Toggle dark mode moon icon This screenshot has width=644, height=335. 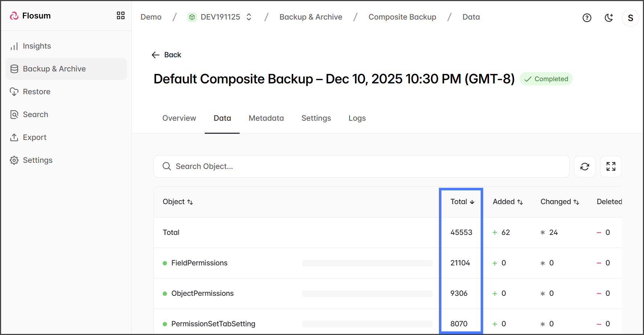click(x=609, y=18)
